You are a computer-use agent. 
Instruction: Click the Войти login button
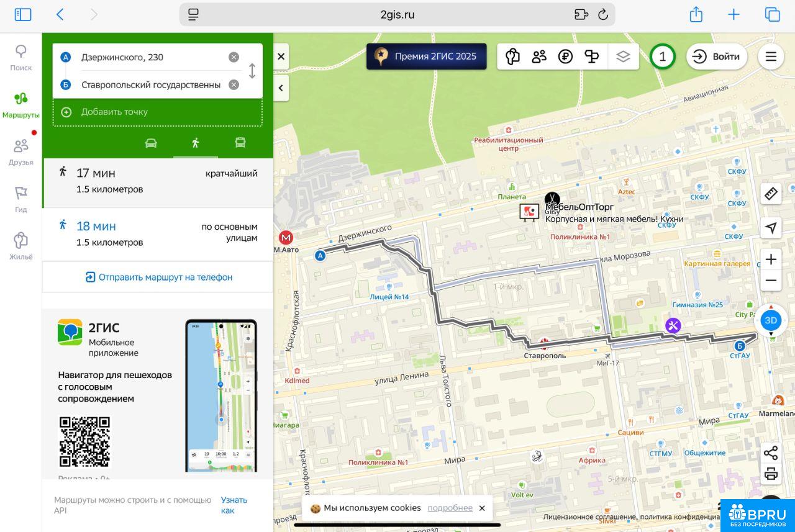click(716, 56)
